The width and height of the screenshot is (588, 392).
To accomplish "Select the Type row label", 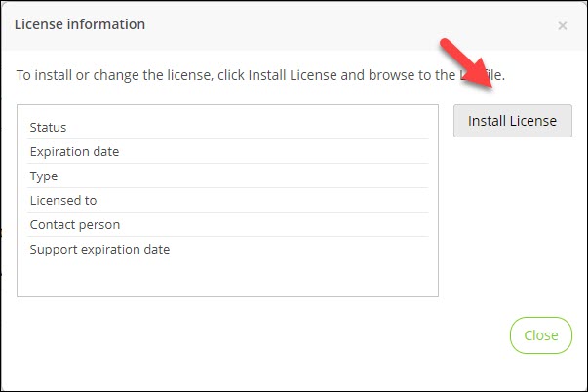I will pos(44,176).
